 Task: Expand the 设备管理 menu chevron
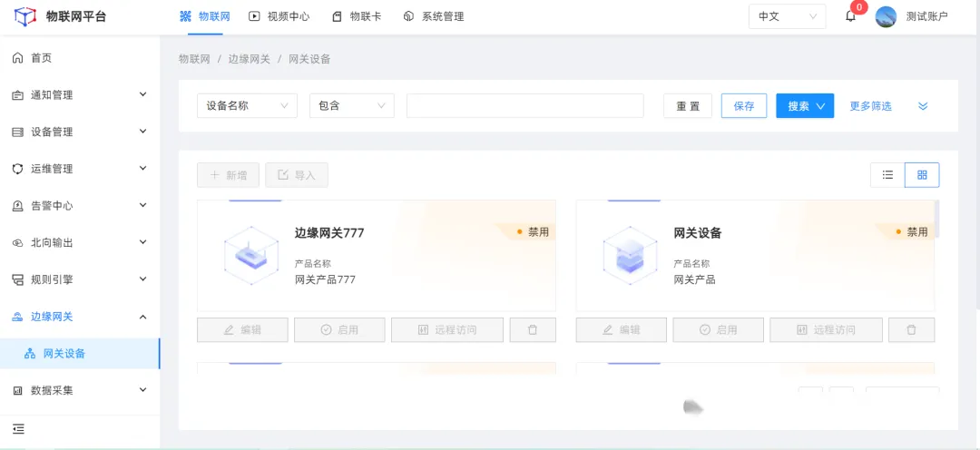(x=143, y=132)
